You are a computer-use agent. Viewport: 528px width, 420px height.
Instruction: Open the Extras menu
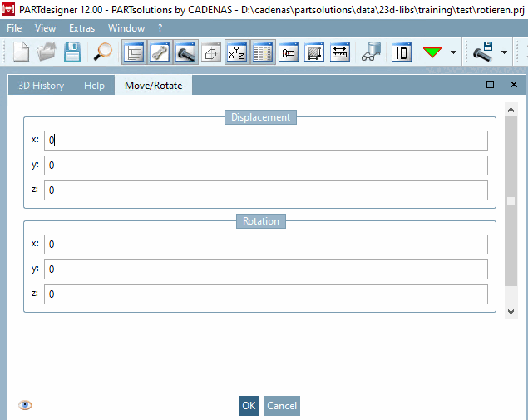pyautogui.click(x=81, y=28)
